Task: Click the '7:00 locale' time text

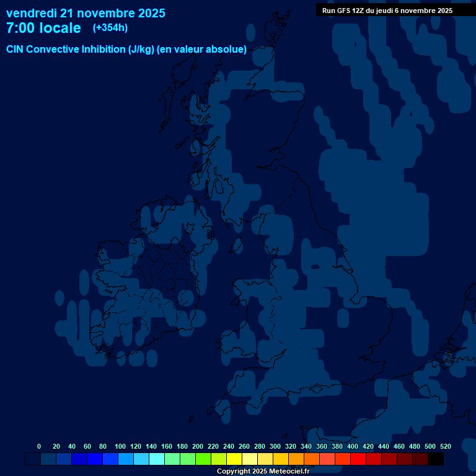Action: coord(43,28)
